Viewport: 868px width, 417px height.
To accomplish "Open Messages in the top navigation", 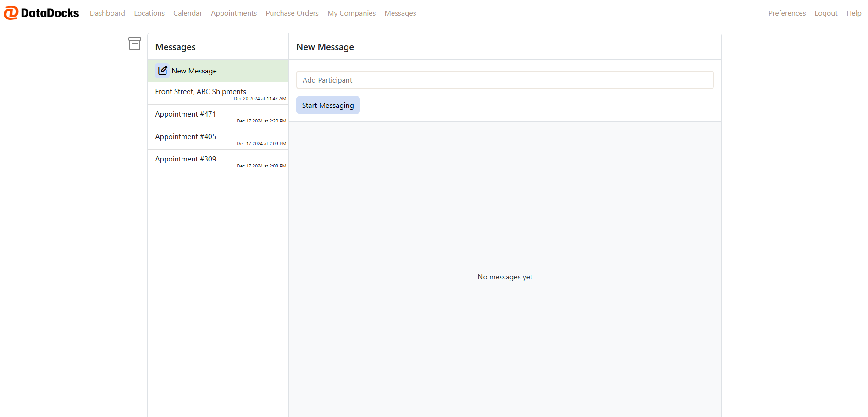I will [400, 13].
